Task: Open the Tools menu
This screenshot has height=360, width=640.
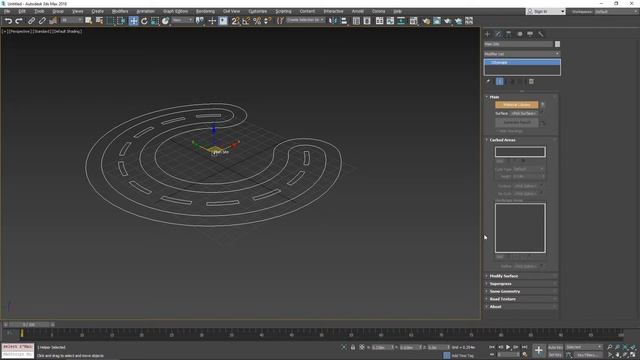Action: point(39,11)
